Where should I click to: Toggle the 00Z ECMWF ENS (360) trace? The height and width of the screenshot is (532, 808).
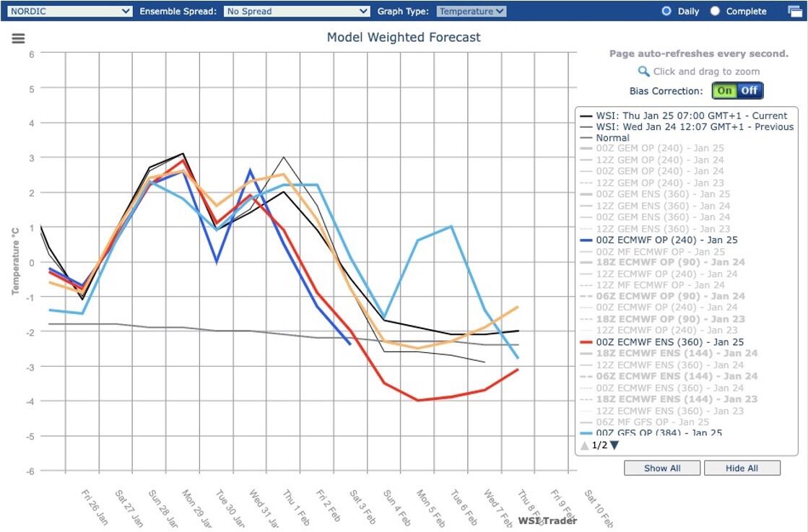[x=668, y=341]
